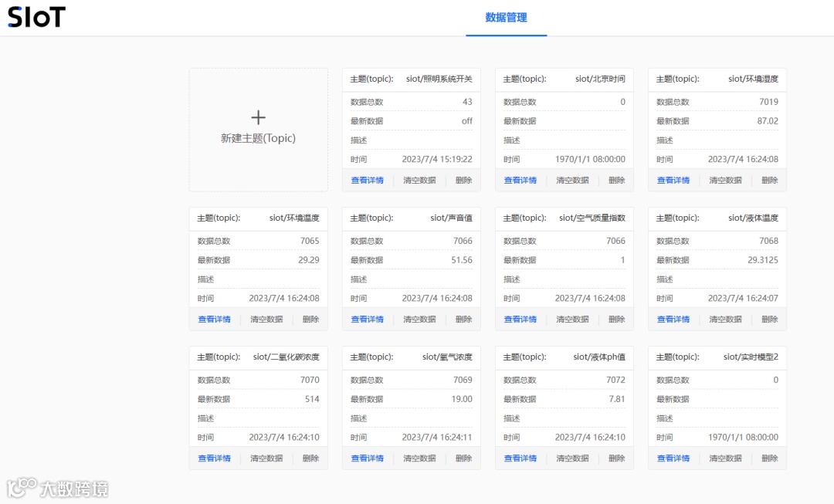Click timestamp 2023/7/4 15:19:22
Viewport: 834px width, 504px height.
pyautogui.click(x=437, y=160)
